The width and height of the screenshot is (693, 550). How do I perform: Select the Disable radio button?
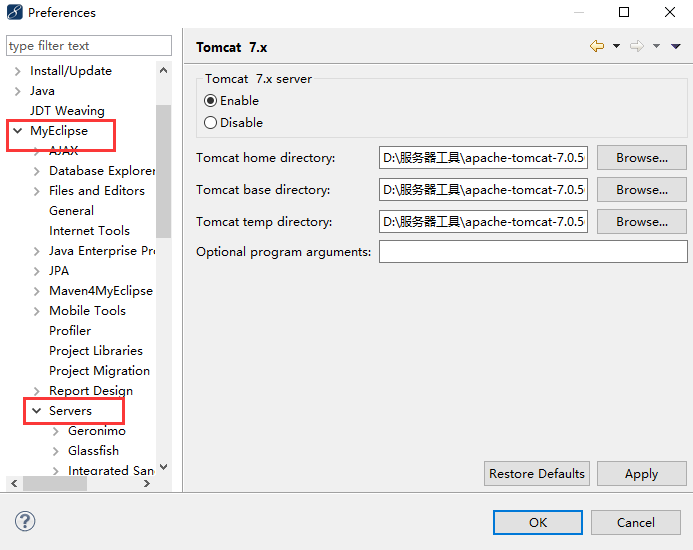[210, 122]
